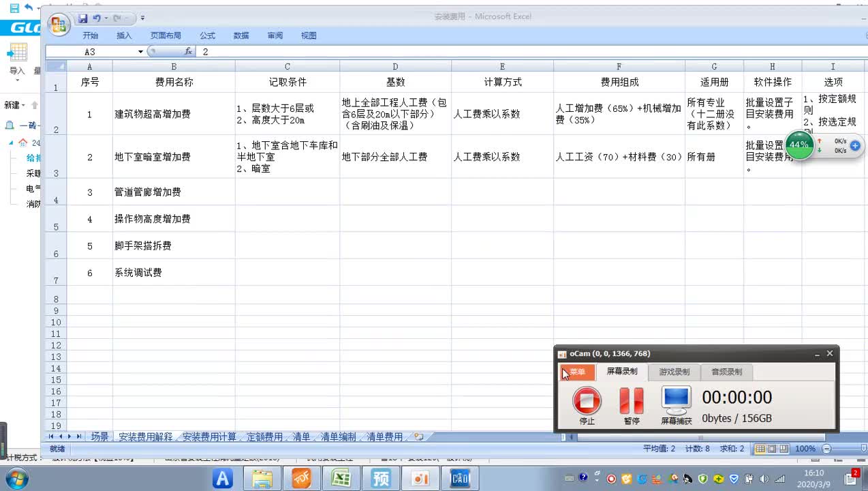Click 屏幕捕获 screen capture in oCam
The width and height of the screenshot is (868, 491).
677,406
